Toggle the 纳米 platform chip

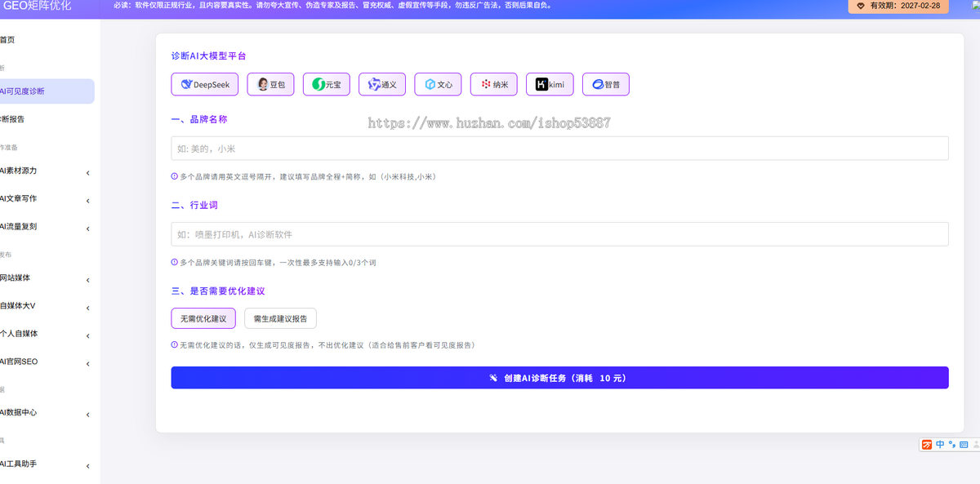tap(494, 84)
